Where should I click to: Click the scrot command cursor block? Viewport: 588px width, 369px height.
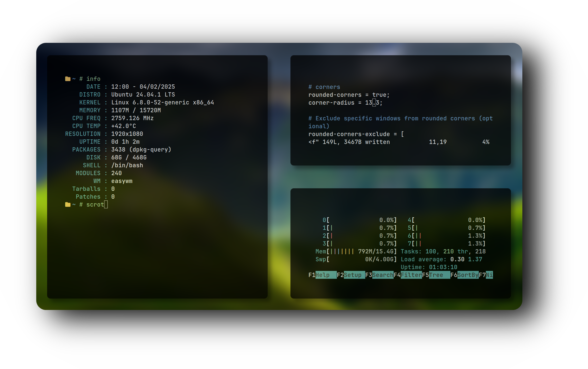tap(106, 205)
